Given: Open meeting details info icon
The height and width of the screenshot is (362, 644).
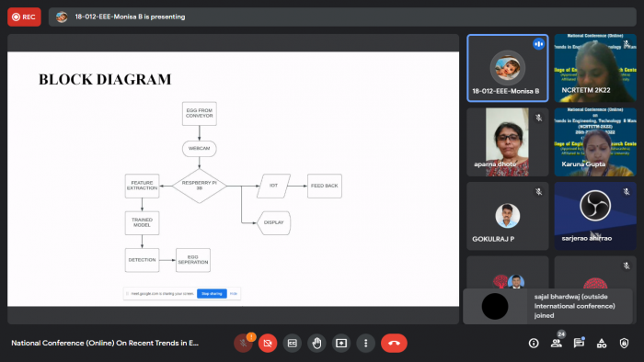Looking at the screenshot, I should tap(534, 343).
